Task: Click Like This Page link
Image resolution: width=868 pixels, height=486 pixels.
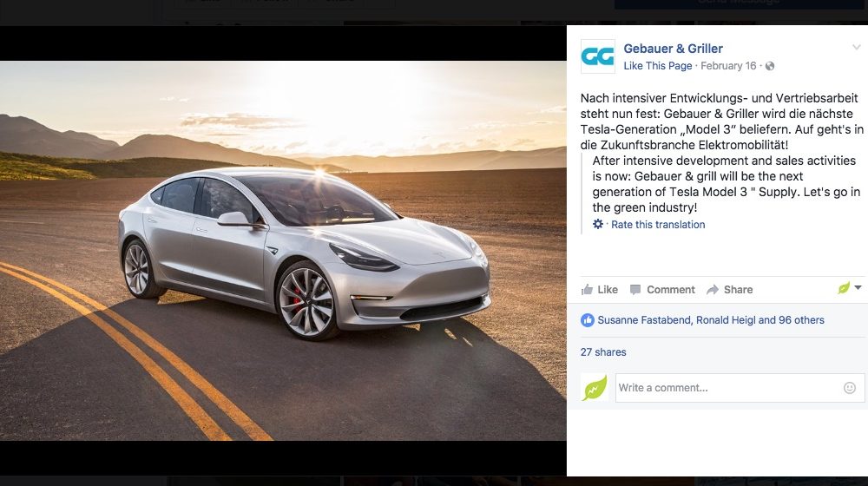Action: 658,66
